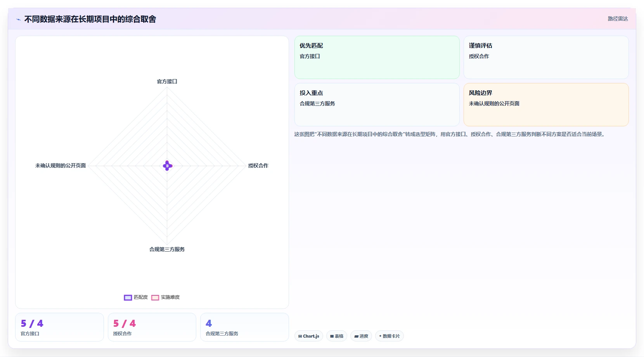Click the small blue icon beside the header title
Screen dimensions: 644x357
(18, 19)
